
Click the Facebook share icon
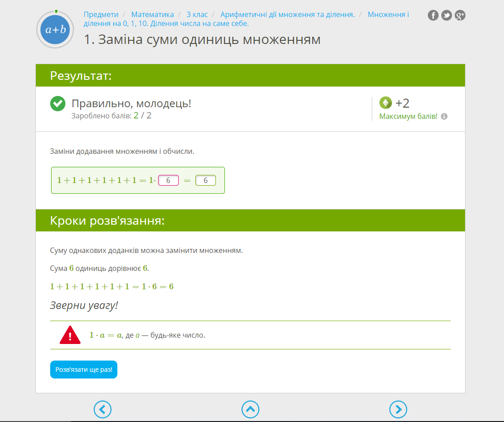click(x=433, y=16)
